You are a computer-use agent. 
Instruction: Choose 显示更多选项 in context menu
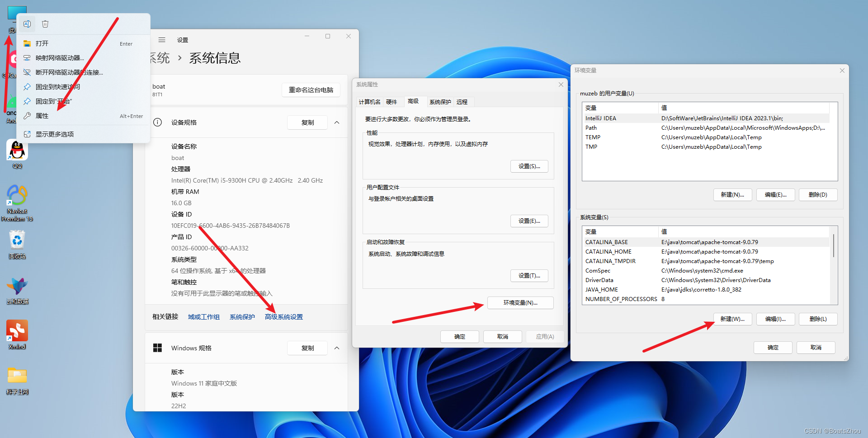tap(83, 134)
